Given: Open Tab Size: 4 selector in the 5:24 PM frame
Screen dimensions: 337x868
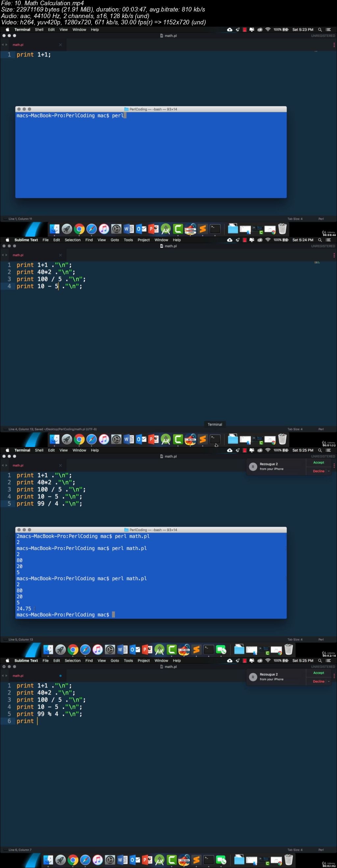Looking at the screenshot, I should (x=295, y=429).
